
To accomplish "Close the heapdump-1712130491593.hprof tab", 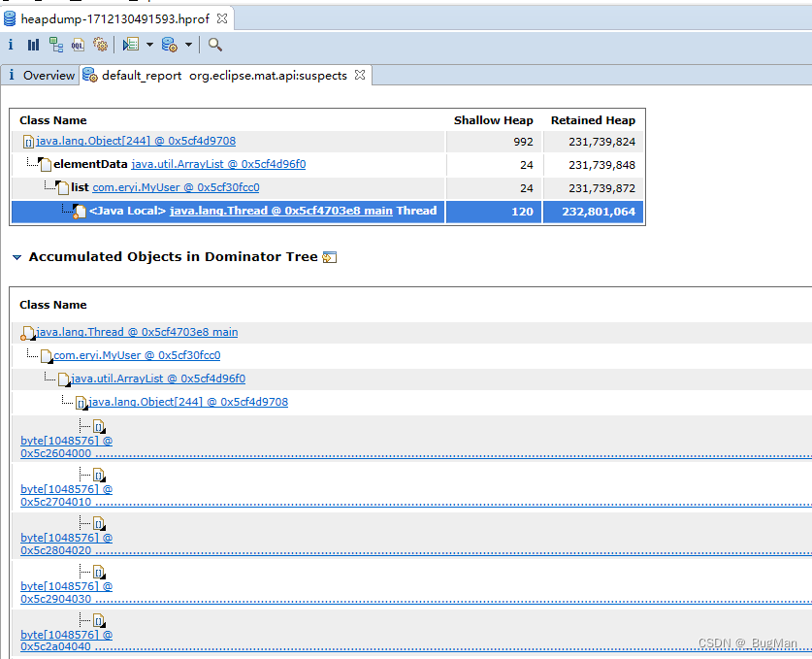I will (222, 18).
